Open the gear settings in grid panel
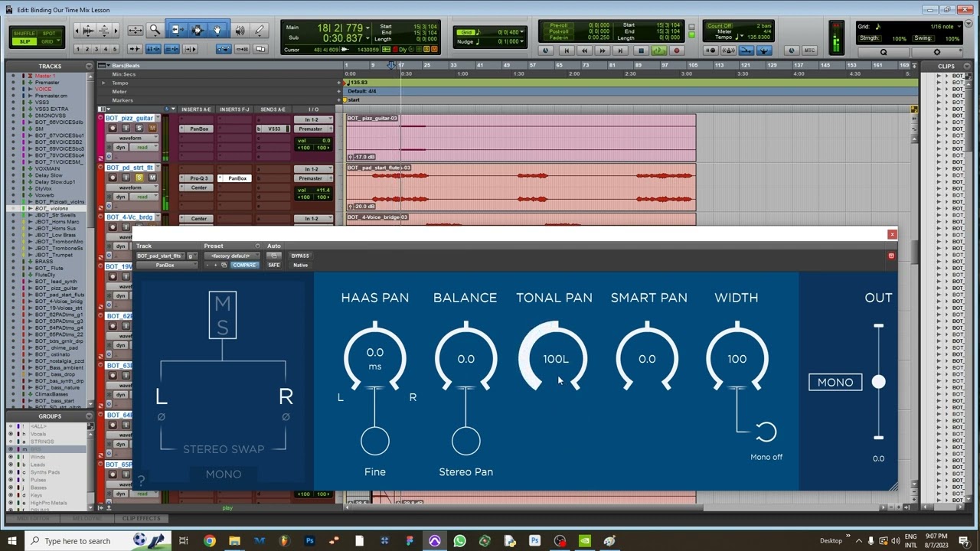This screenshot has height=551, width=980. 937,52
